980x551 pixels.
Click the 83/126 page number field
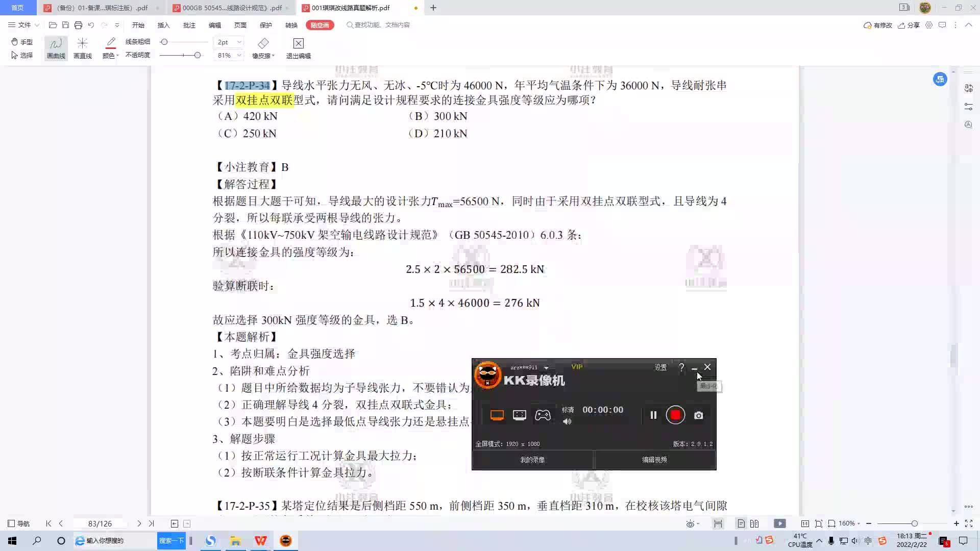point(100,523)
